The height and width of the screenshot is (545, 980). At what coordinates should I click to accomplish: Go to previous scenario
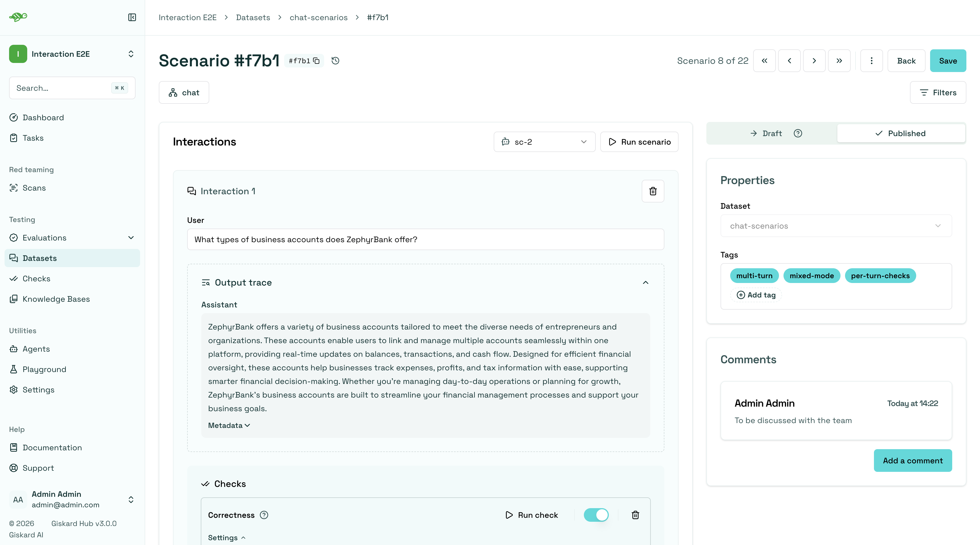(789, 61)
